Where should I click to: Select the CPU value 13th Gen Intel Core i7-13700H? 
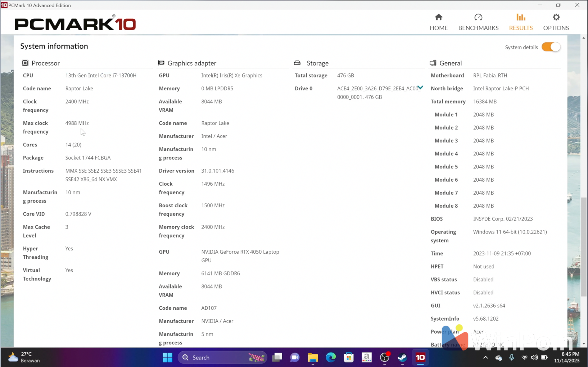(101, 76)
